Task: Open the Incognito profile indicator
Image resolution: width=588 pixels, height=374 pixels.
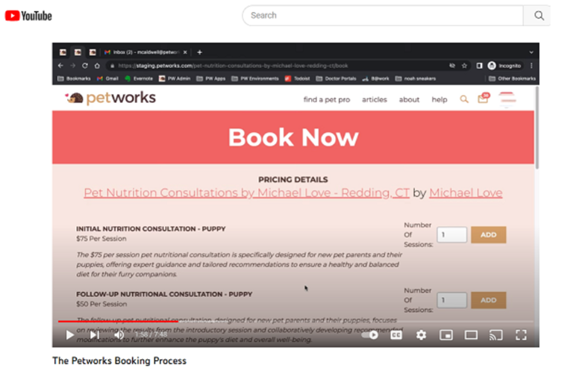Action: click(x=504, y=66)
